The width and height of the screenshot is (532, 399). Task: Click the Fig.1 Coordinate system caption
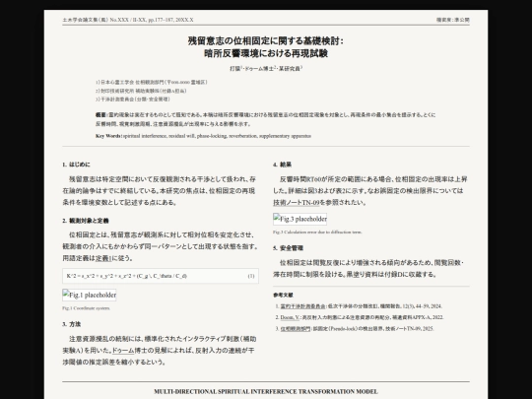click(x=86, y=308)
